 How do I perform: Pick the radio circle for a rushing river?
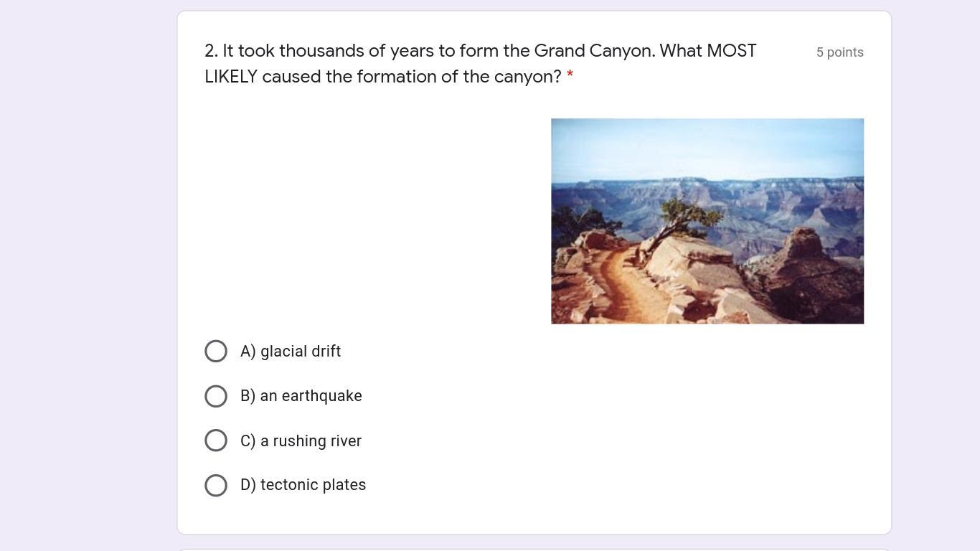pos(216,441)
